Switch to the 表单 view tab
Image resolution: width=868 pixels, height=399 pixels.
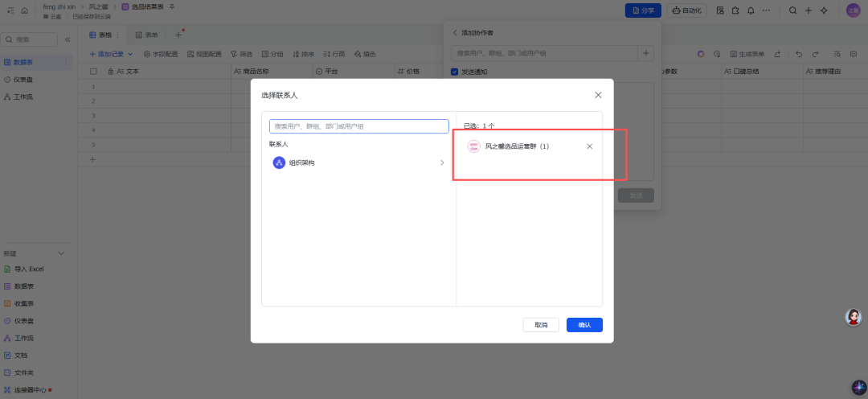[147, 35]
